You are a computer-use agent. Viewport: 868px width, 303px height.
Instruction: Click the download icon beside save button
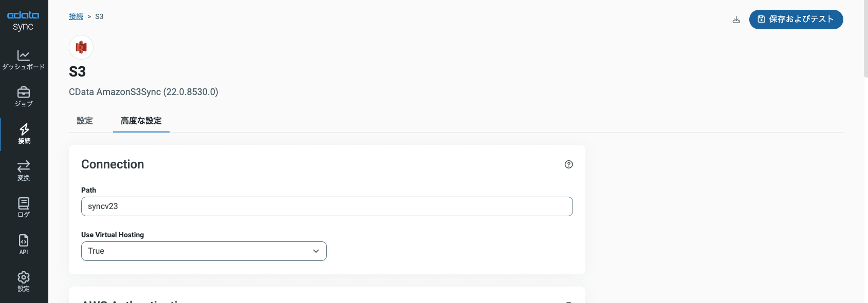point(736,20)
